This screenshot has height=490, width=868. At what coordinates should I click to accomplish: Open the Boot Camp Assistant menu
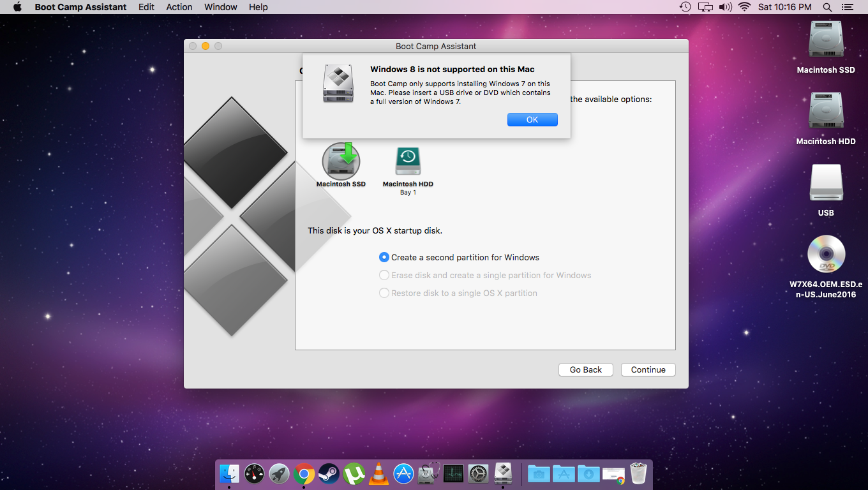point(80,7)
